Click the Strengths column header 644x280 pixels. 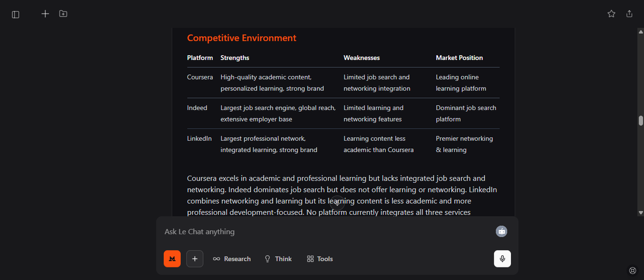click(x=235, y=58)
